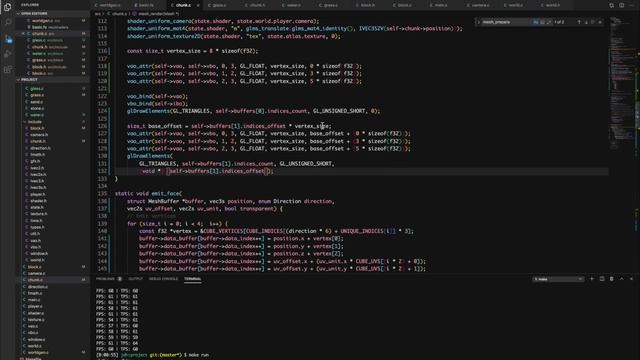Open the editor More Actions ellipsis menu
640x360 pixels.
631,5
